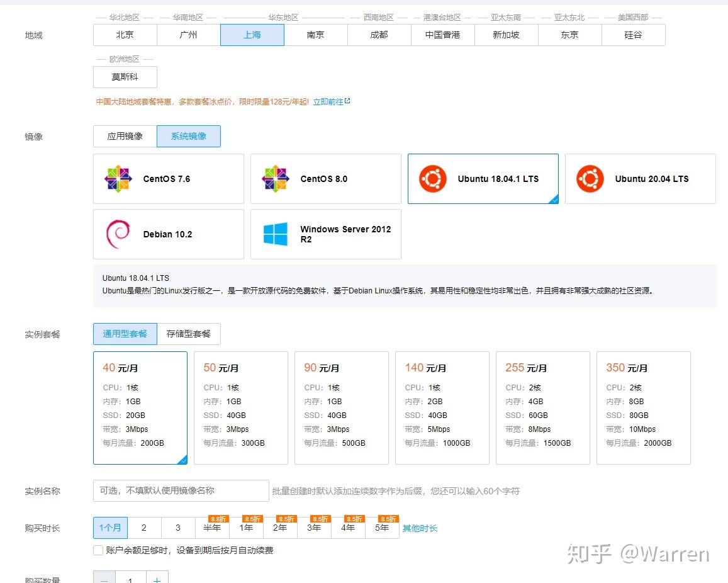Click the Ubuntu 20.04 LTS logo icon

tap(590, 179)
